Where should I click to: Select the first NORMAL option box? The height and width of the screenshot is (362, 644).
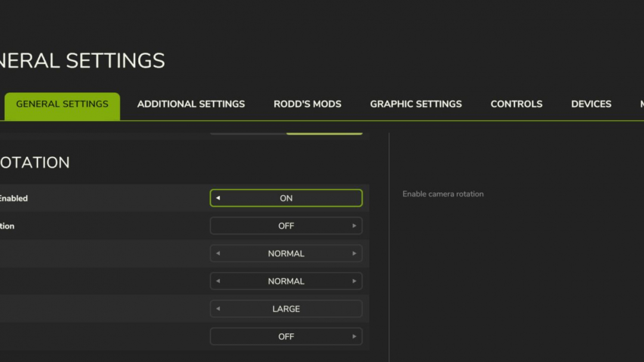click(286, 253)
